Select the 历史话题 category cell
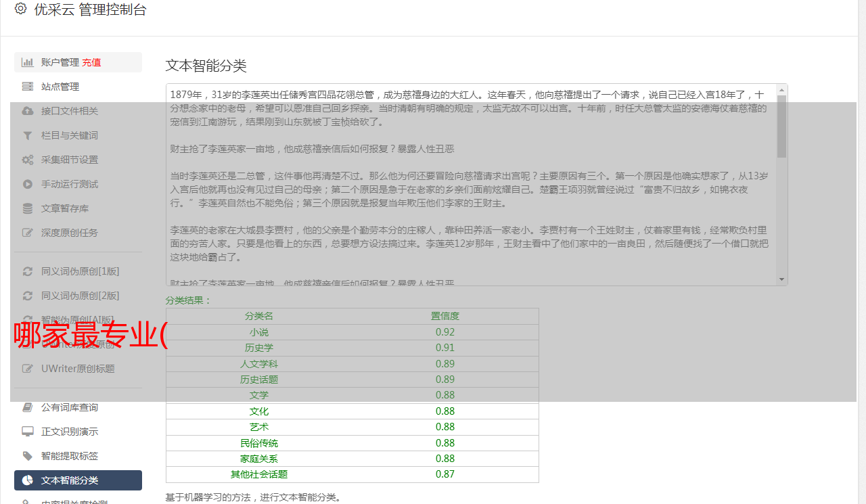 coord(259,380)
